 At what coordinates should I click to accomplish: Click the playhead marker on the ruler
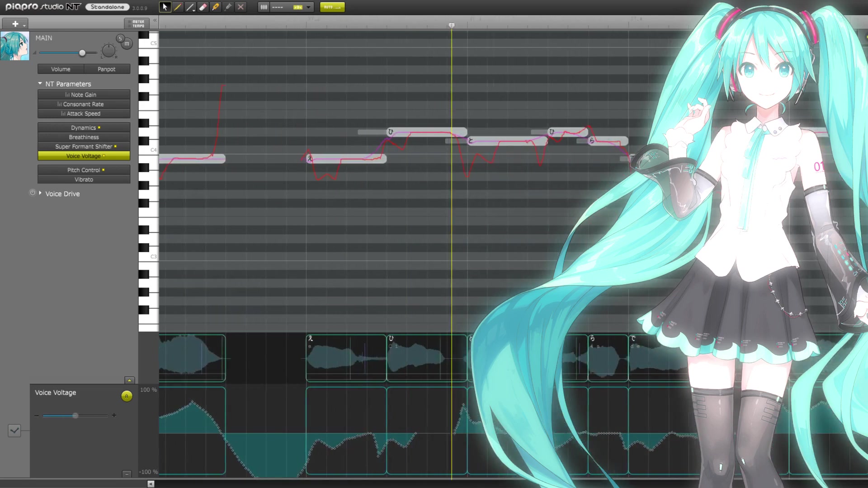(x=451, y=25)
